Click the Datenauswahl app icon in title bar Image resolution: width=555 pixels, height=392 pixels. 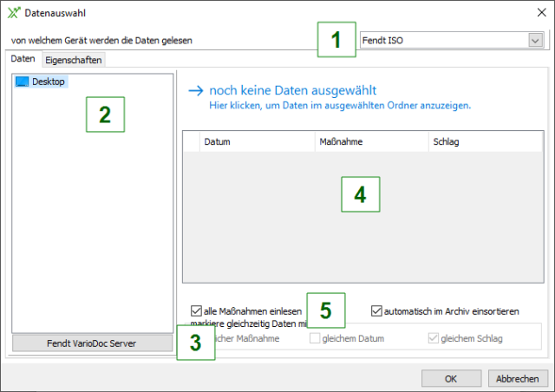pos(13,13)
